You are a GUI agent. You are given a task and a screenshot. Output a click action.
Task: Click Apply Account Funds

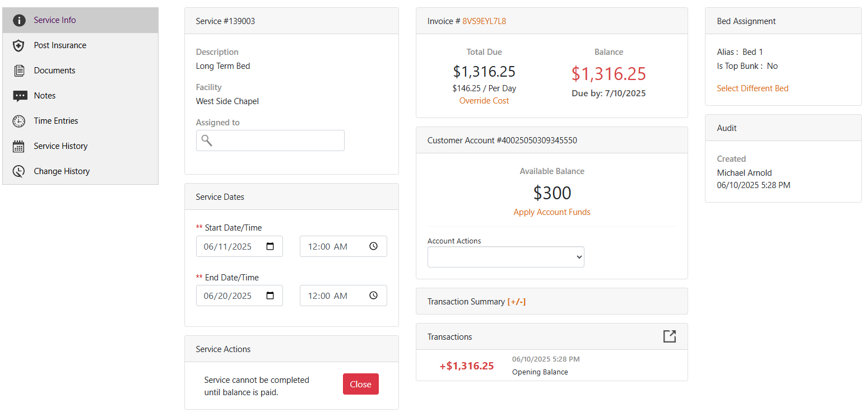tap(551, 212)
